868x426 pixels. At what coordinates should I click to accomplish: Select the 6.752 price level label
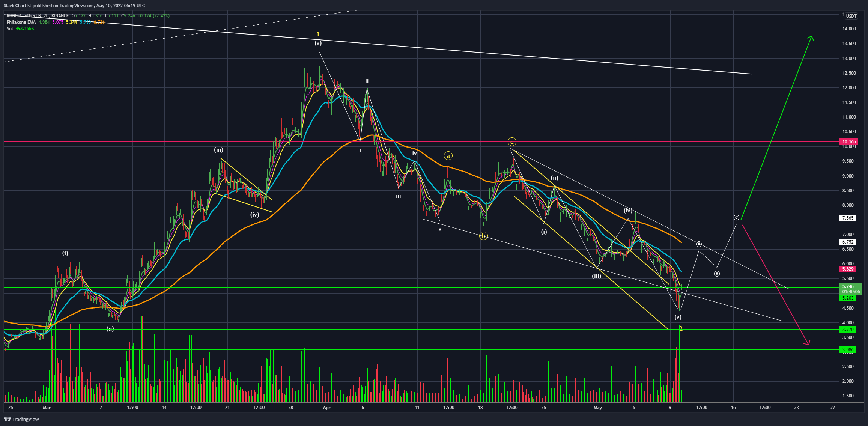point(848,242)
